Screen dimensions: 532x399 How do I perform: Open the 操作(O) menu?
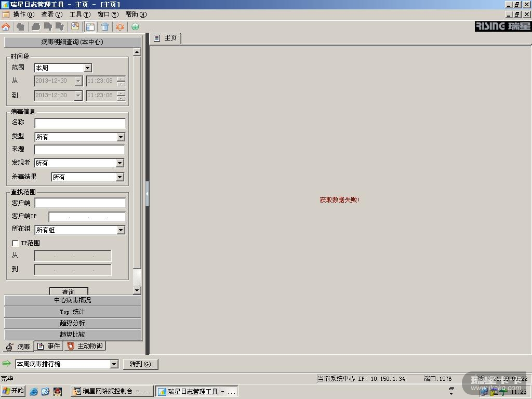coord(23,14)
